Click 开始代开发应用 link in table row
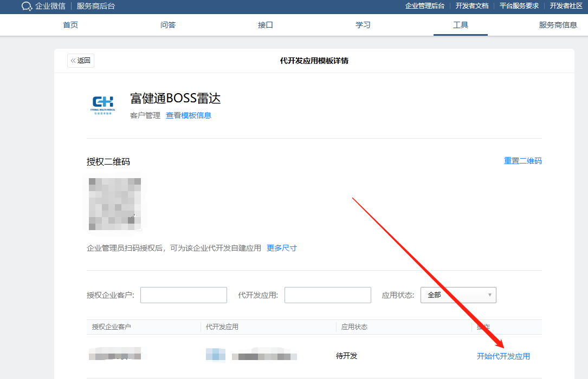Screen dimensions: 588x379 click(x=503, y=356)
